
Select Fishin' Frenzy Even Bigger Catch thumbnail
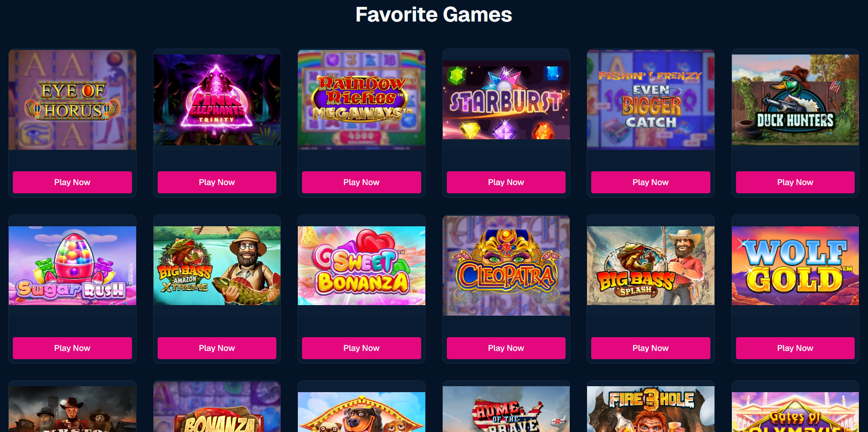pyautogui.click(x=651, y=100)
